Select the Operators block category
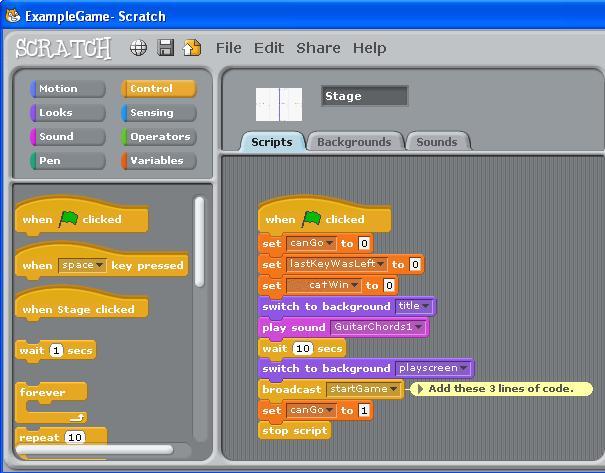605x473 pixels. [x=159, y=137]
